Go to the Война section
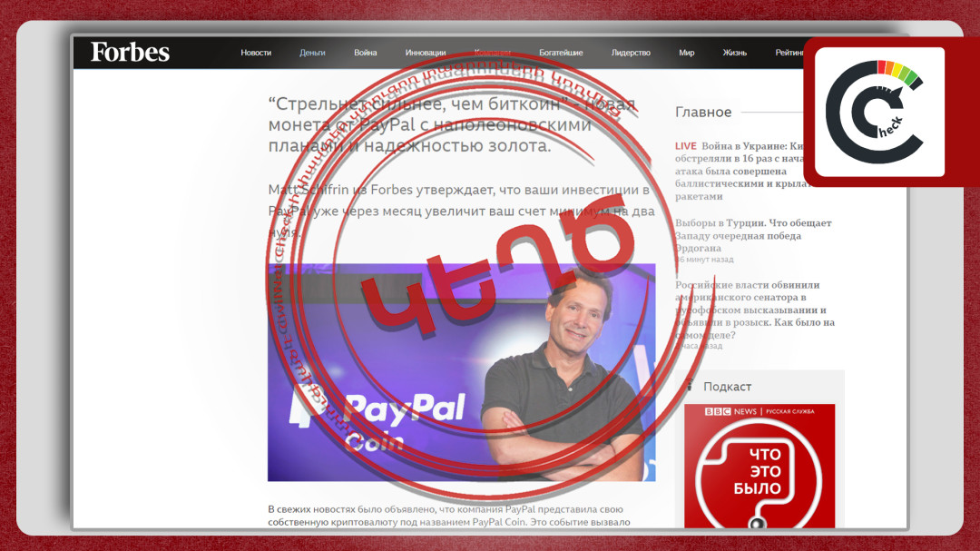 tap(365, 53)
